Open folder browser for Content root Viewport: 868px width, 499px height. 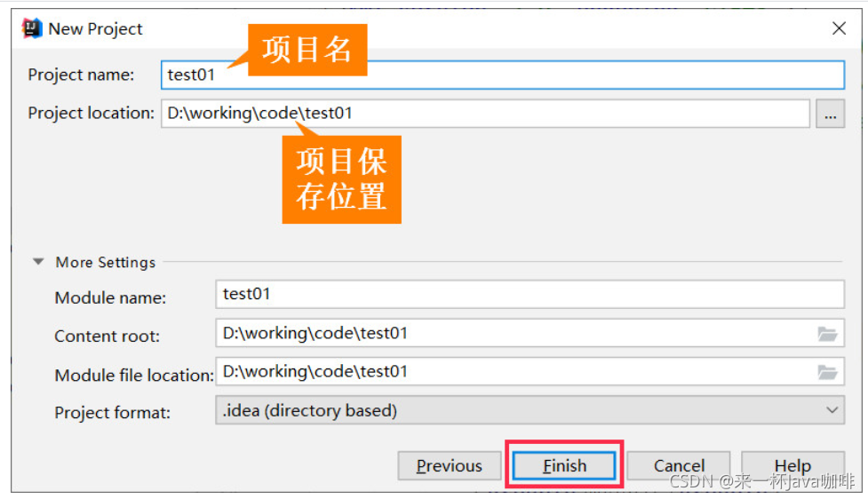click(827, 334)
